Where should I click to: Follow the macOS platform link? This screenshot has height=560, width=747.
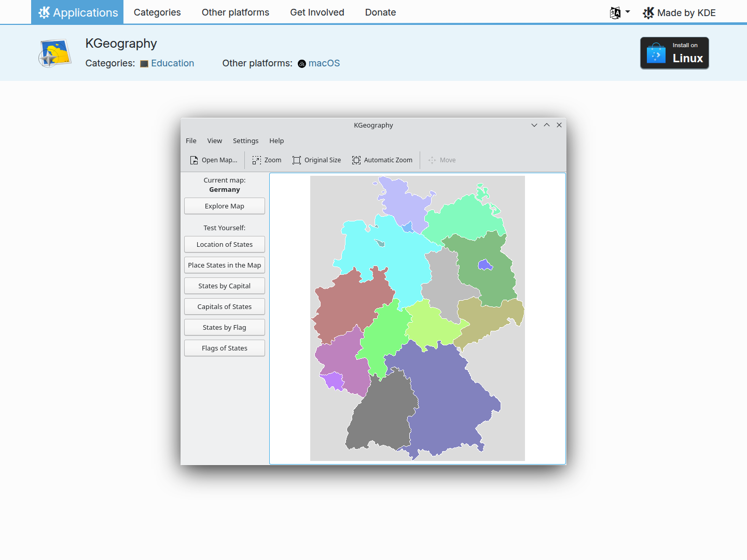319,63
